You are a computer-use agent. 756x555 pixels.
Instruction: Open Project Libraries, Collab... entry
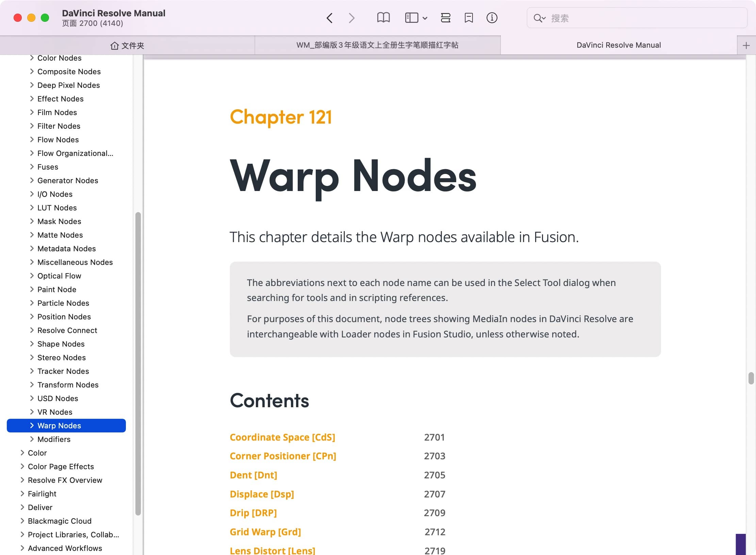[73, 535]
